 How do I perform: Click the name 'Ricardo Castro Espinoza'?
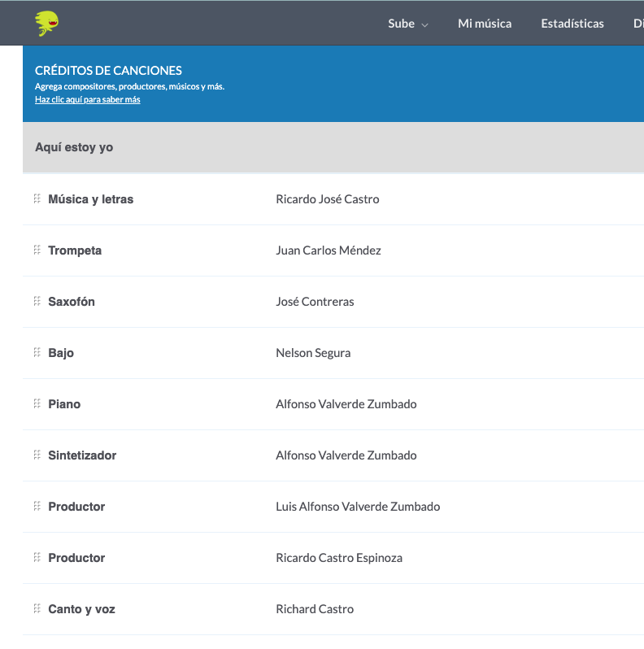coord(339,558)
